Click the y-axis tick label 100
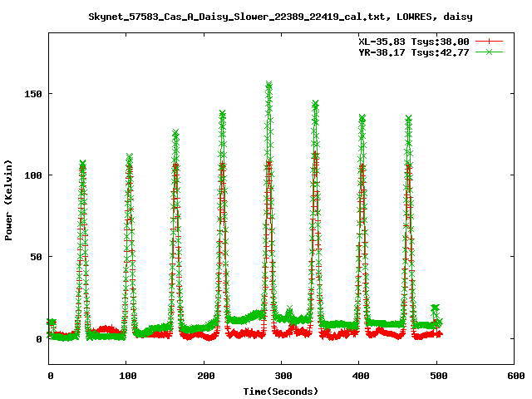The image size is (532, 399). [33, 175]
